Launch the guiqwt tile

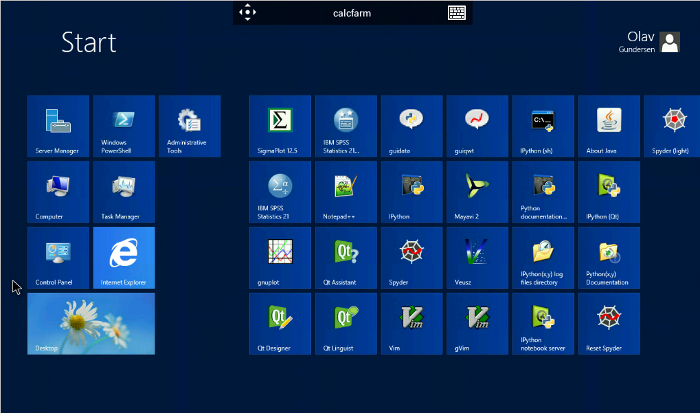click(x=477, y=126)
